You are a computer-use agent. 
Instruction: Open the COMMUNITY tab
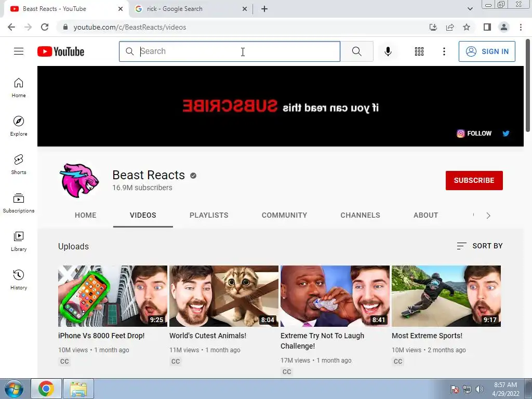point(284,215)
